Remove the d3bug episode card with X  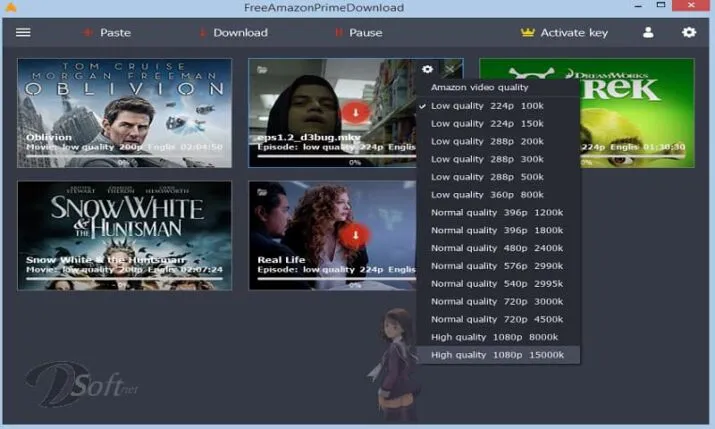pos(450,69)
